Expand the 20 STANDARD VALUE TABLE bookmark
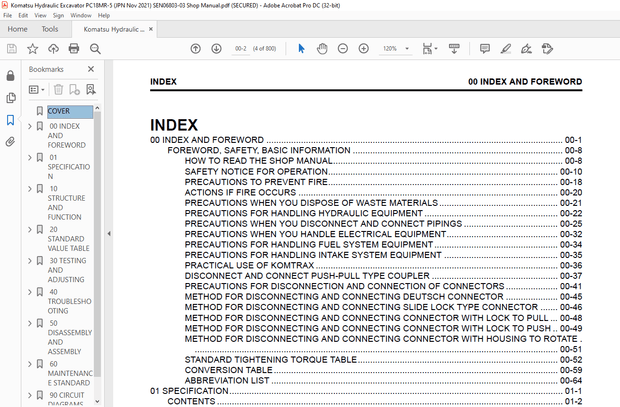The image size is (620, 407). coord(30,229)
